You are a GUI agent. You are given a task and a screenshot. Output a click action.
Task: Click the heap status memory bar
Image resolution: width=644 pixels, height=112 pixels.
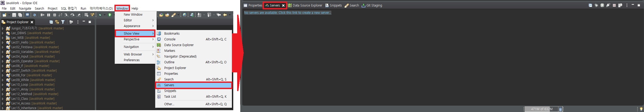tap(541, 109)
